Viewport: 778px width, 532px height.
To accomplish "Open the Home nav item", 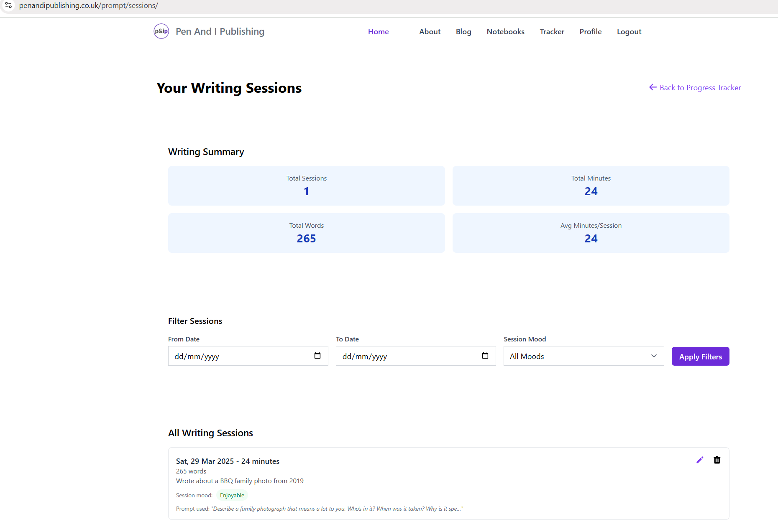I will pos(378,32).
